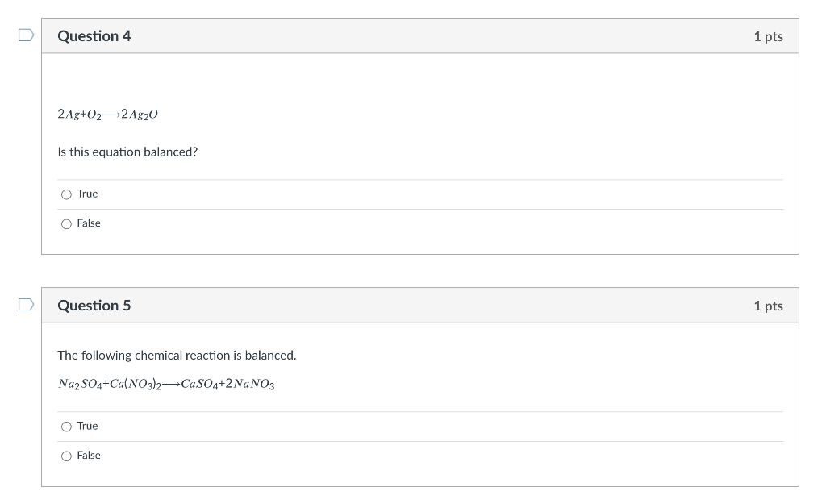
Task: Click the "Question 5" header title
Action: 94,306
